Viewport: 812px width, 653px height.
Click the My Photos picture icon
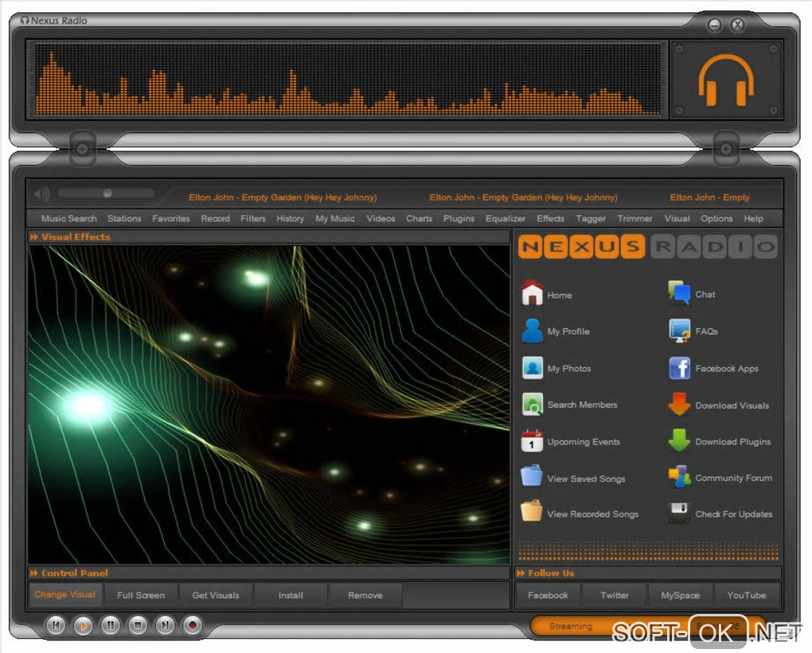coord(532,368)
